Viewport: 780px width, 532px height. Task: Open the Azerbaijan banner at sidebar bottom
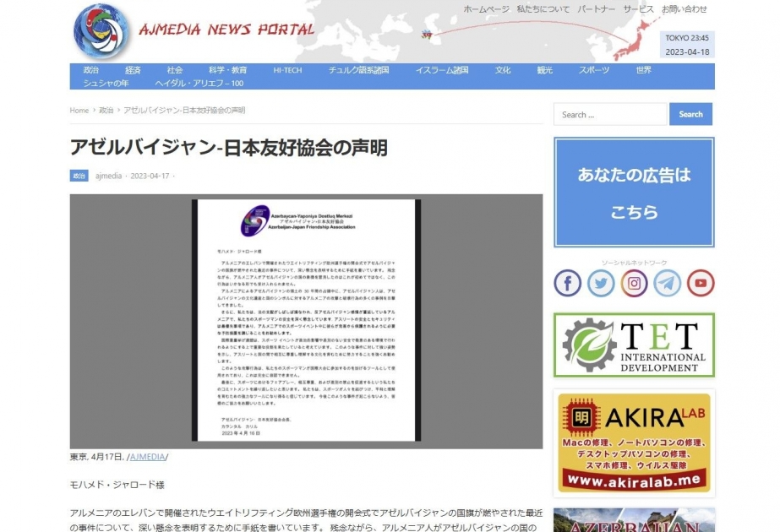(635, 519)
